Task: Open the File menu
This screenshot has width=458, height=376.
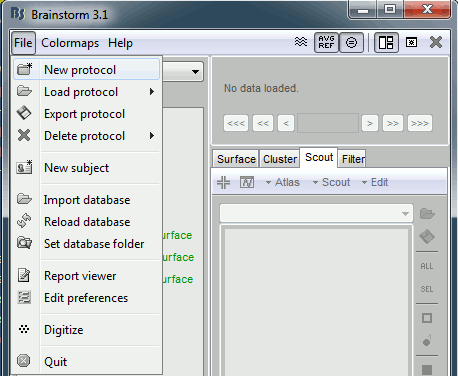Action: (x=23, y=43)
